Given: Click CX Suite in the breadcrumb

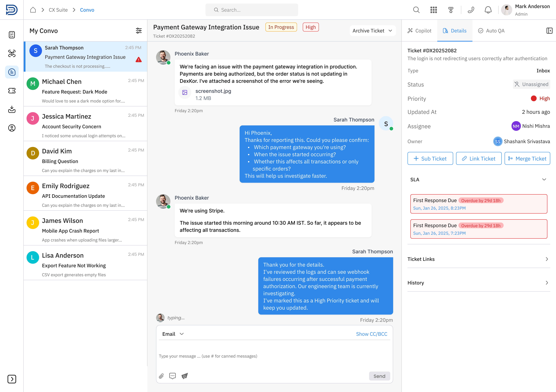Looking at the screenshot, I should [x=58, y=10].
